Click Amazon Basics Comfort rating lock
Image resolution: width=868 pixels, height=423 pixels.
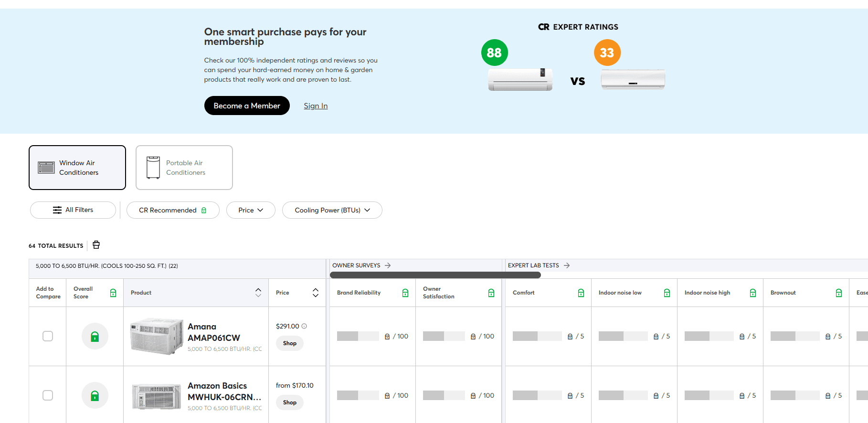click(x=570, y=396)
